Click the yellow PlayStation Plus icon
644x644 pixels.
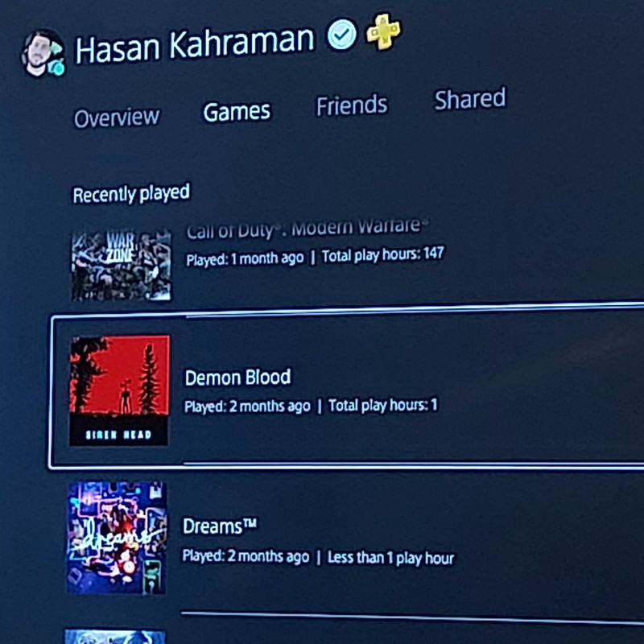click(x=384, y=31)
